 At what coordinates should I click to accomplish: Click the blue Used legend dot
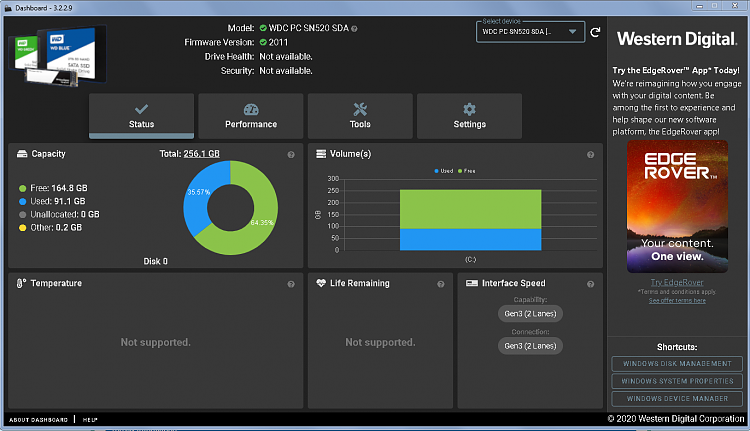tap(22, 201)
